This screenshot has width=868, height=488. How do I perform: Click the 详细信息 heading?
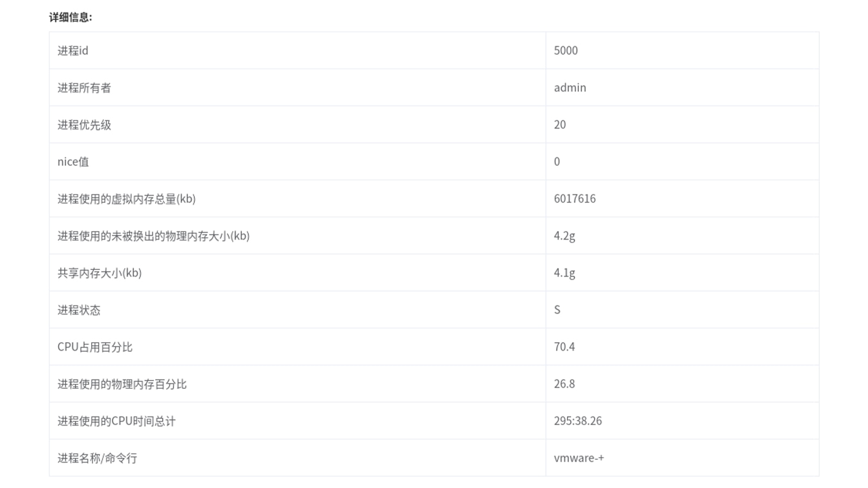point(71,17)
